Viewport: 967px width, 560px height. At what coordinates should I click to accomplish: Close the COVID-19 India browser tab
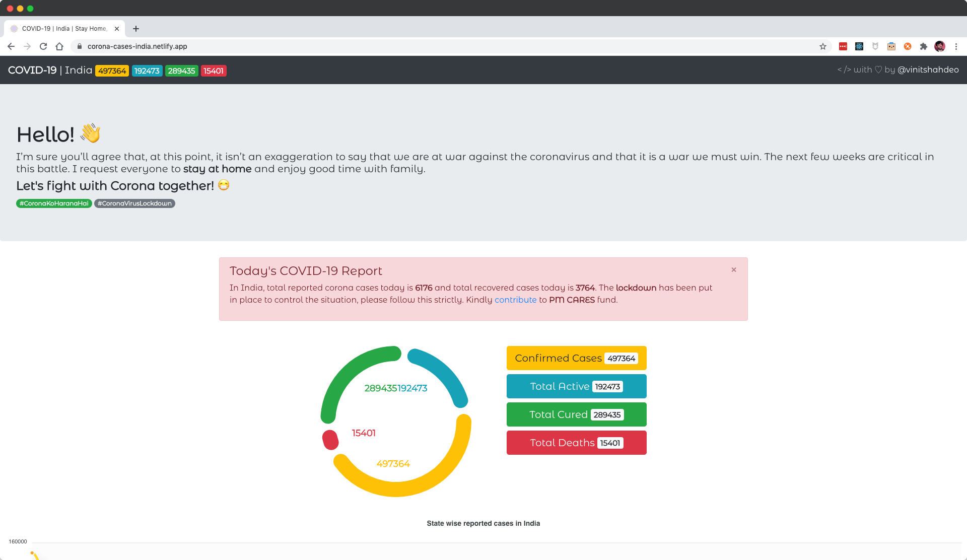pos(117,29)
